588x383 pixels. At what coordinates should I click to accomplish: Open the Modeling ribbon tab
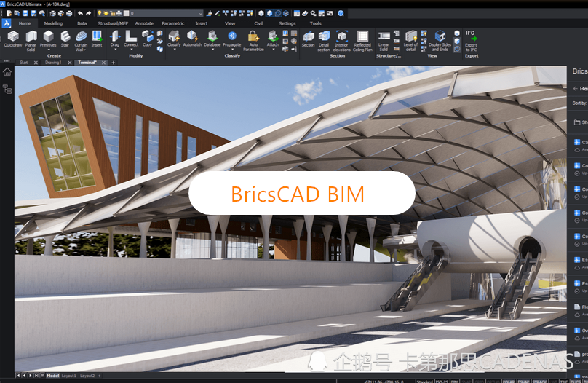(53, 23)
